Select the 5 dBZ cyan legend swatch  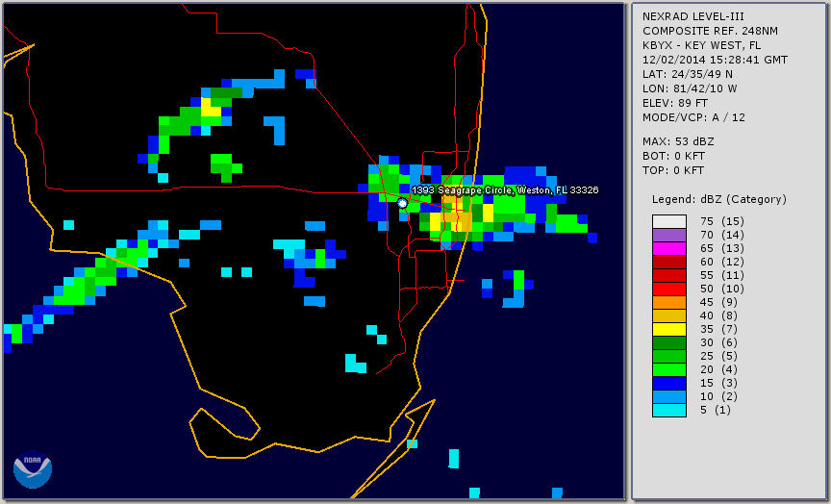pos(668,410)
